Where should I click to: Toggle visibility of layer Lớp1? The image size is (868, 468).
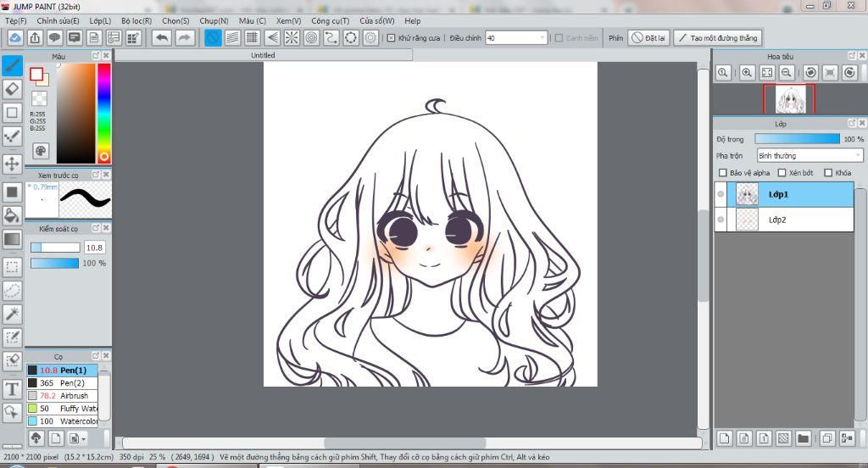[x=721, y=194]
